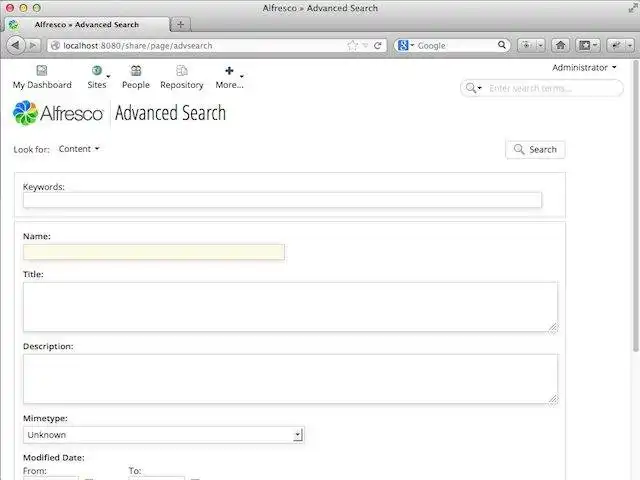Click the page vertical scrollbar
This screenshot has height=480, width=640.
point(636,206)
